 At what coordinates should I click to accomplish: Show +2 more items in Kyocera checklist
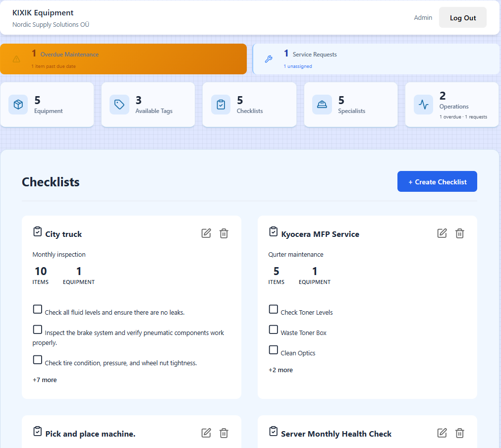click(280, 370)
